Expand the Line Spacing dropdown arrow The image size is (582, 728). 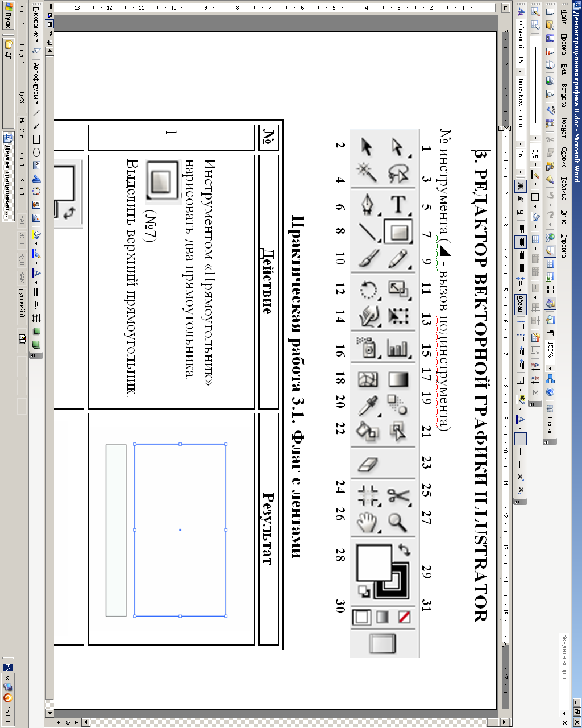point(521,290)
